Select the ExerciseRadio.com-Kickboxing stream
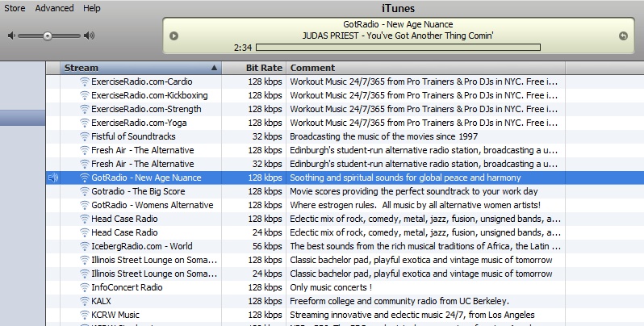The image size is (644, 326). 149,95
